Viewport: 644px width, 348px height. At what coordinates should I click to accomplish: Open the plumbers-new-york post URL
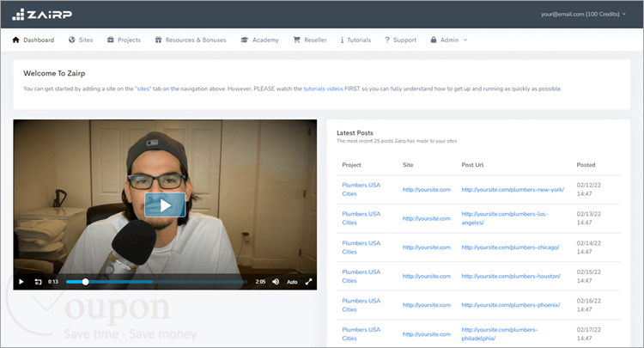513,189
